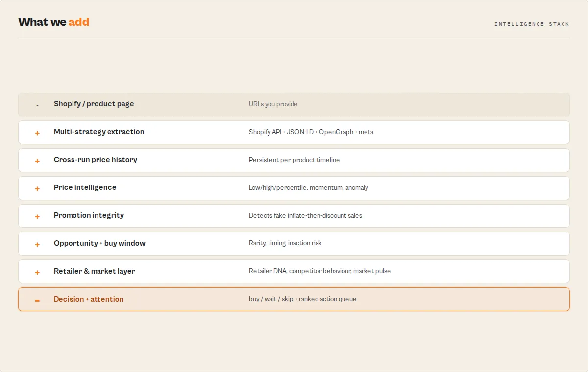Click the 'What we add' heading

click(x=54, y=22)
